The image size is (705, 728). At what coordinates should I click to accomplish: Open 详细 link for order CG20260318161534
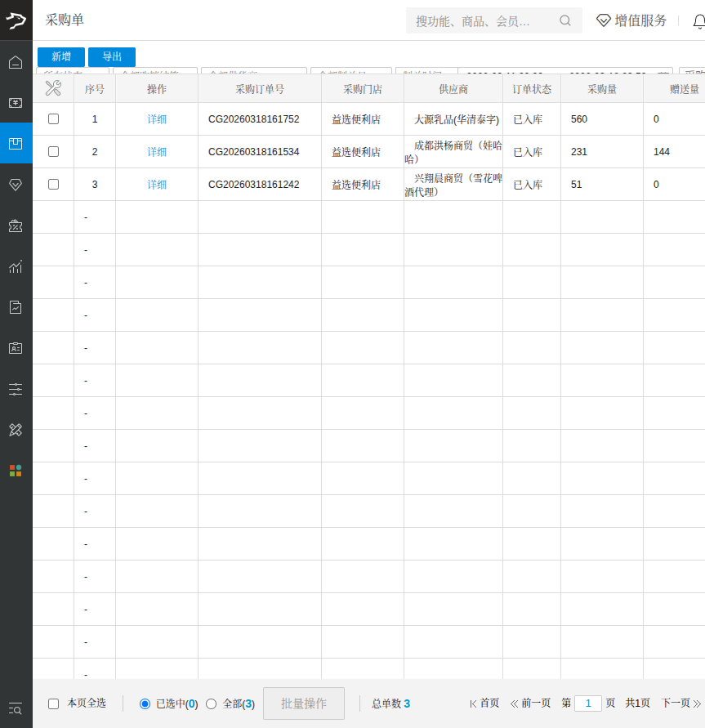pyautogui.click(x=157, y=152)
